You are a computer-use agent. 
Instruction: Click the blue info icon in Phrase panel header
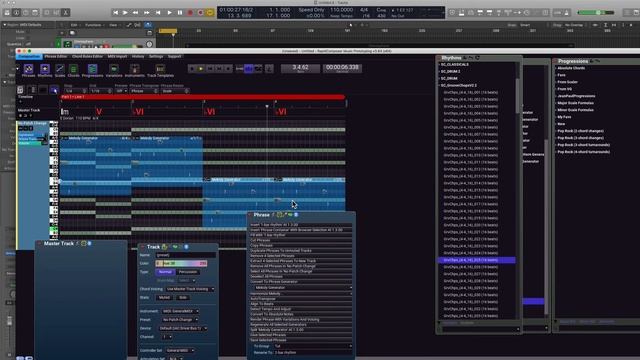[296, 215]
